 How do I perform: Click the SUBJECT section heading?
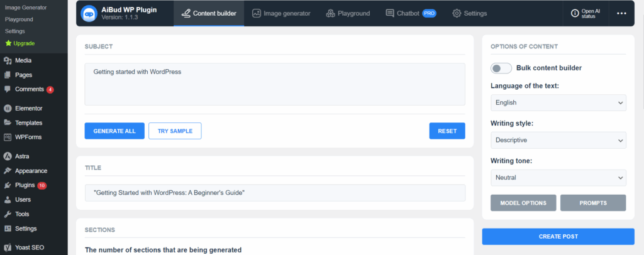tap(99, 46)
